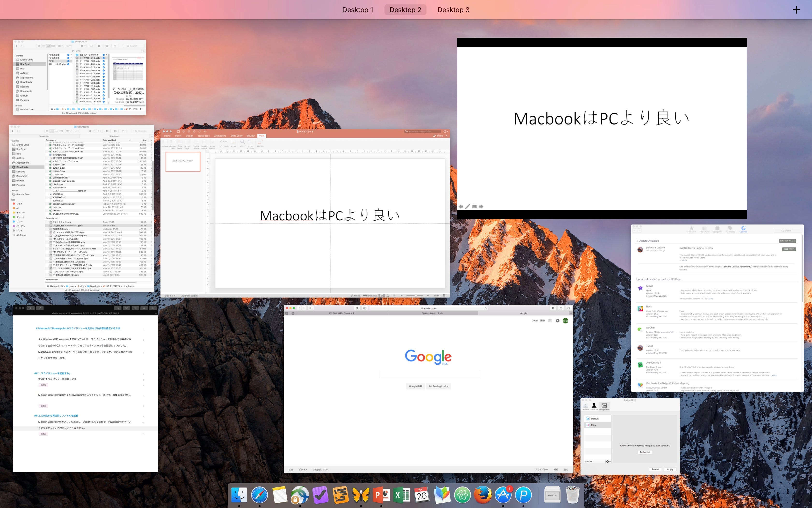The width and height of the screenshot is (812, 508).
Task: Launch Safari from the Dock
Action: [x=259, y=494]
